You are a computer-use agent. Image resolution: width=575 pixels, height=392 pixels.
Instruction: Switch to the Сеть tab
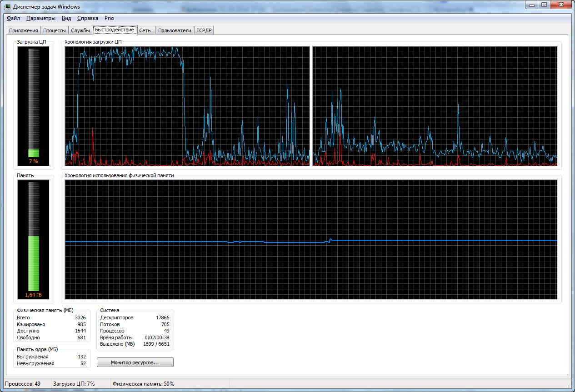pos(145,30)
